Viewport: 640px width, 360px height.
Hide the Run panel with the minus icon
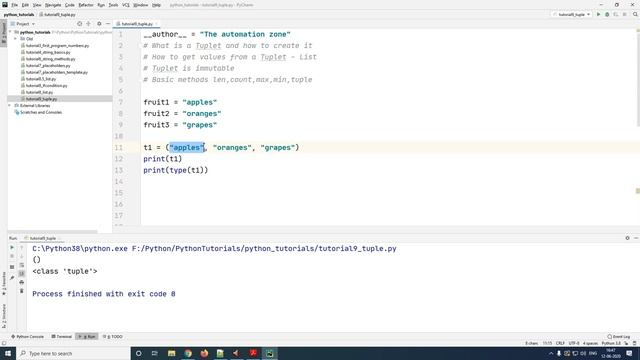pos(636,238)
